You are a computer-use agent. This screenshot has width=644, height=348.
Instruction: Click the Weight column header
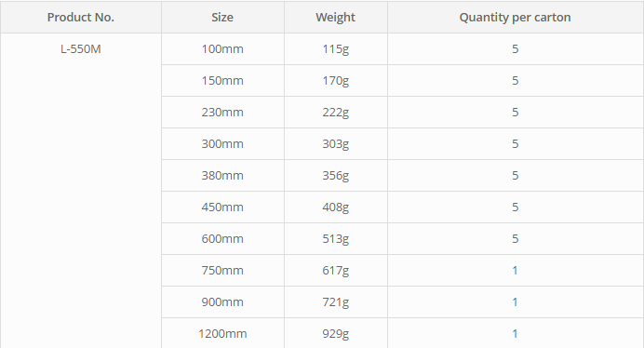(336, 18)
